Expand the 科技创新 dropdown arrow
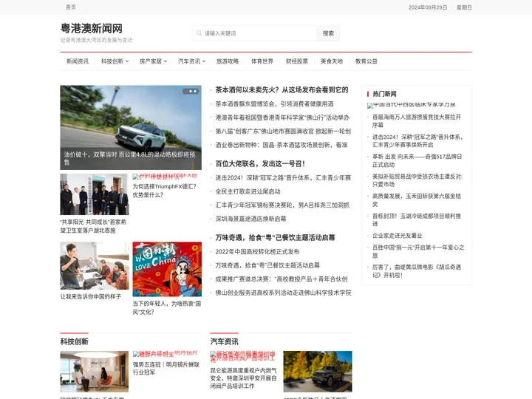532x399 pixels. [x=127, y=61]
